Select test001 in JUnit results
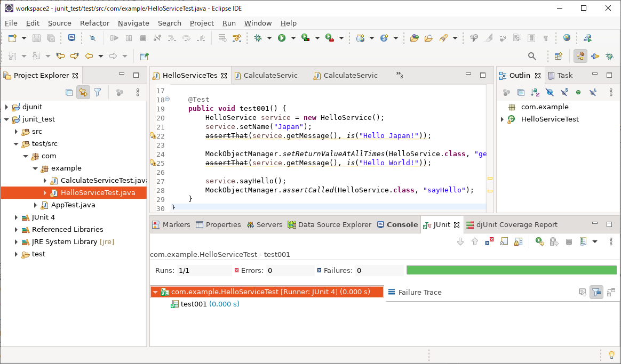 [193, 304]
